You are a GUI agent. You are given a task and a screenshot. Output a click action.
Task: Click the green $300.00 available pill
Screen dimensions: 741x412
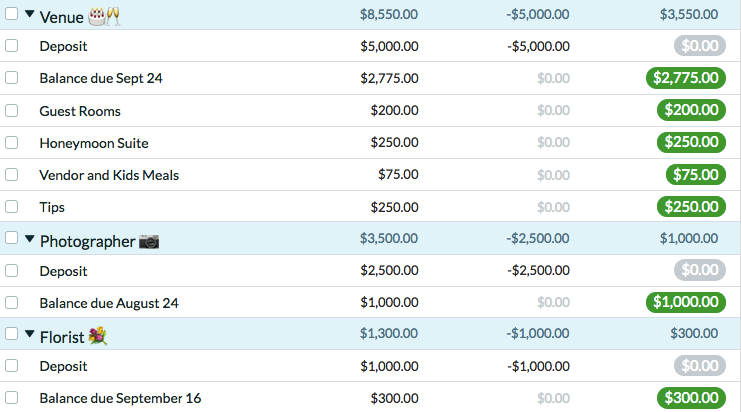click(x=690, y=398)
